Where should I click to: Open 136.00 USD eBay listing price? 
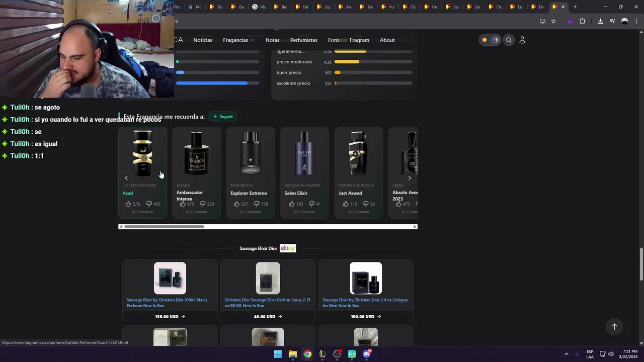coord(170,317)
